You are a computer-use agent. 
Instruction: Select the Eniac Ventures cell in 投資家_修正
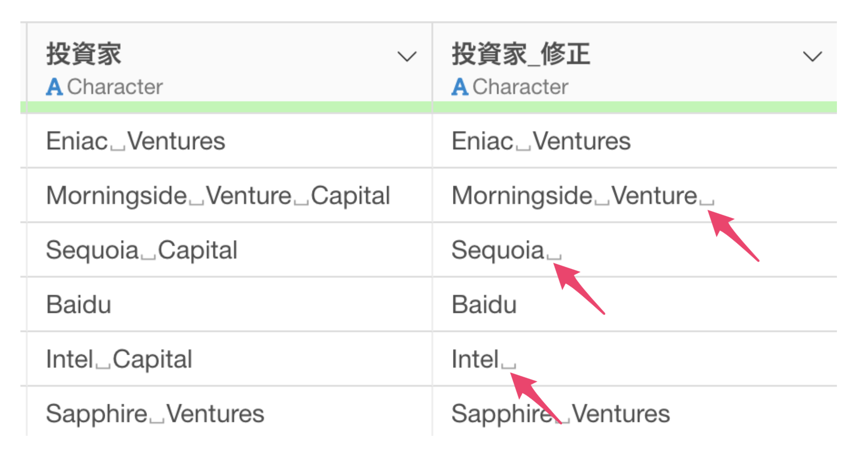pos(635,141)
